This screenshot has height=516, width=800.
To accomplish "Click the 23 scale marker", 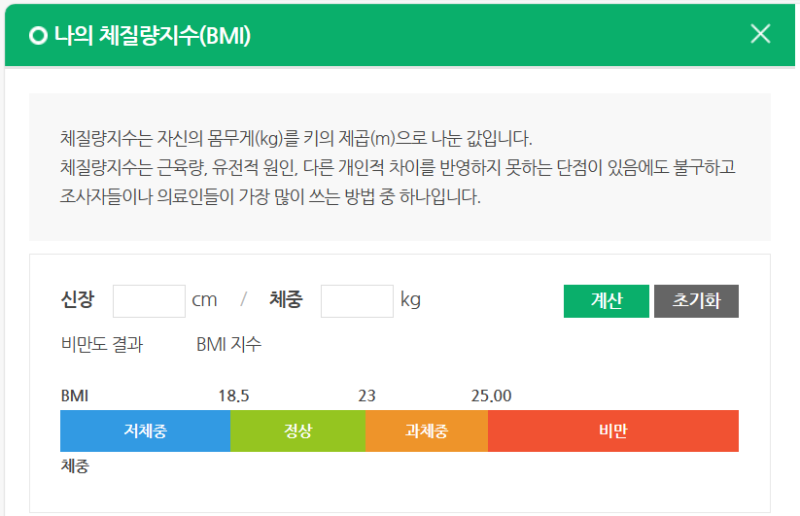I will click(367, 396).
